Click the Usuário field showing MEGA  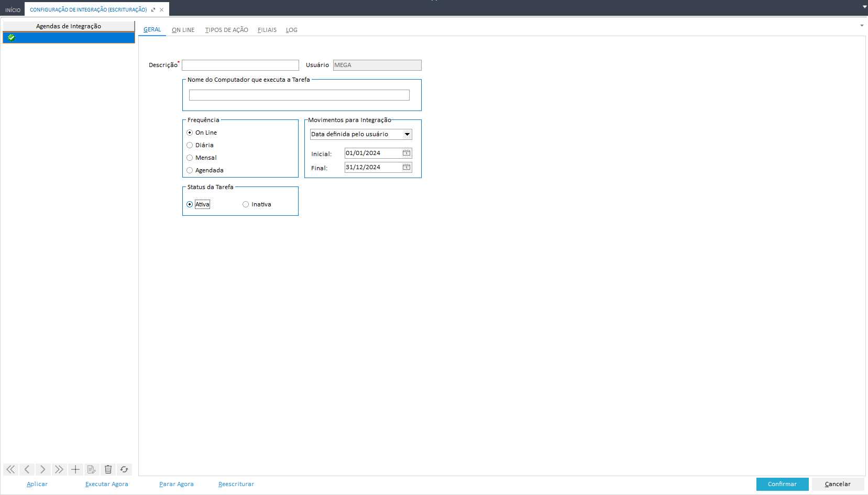click(x=377, y=65)
